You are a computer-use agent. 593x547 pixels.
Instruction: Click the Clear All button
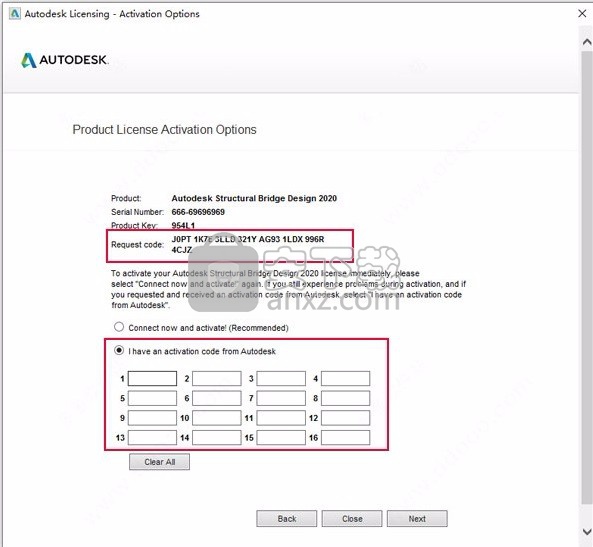(x=160, y=462)
